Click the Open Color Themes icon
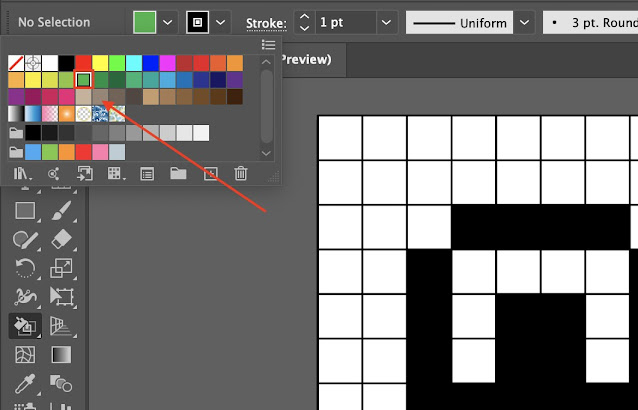 (x=53, y=174)
